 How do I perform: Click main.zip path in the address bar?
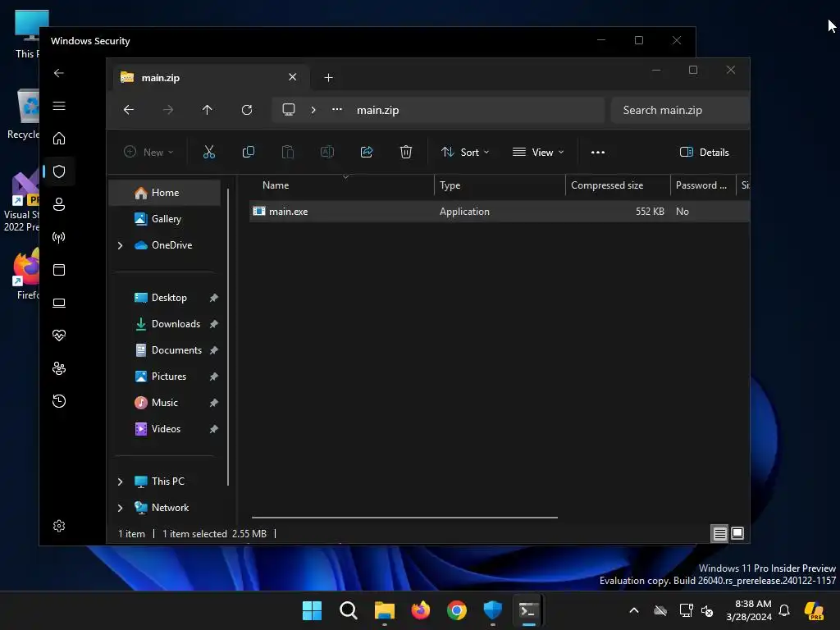pos(377,110)
